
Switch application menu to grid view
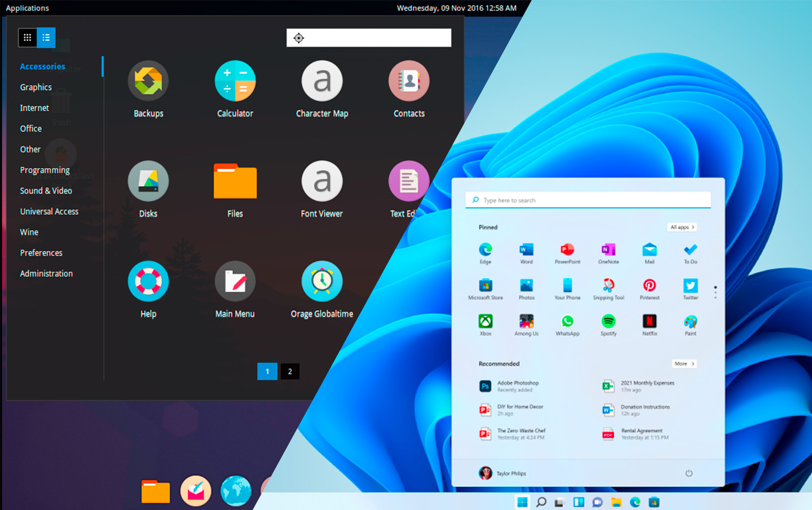27,37
